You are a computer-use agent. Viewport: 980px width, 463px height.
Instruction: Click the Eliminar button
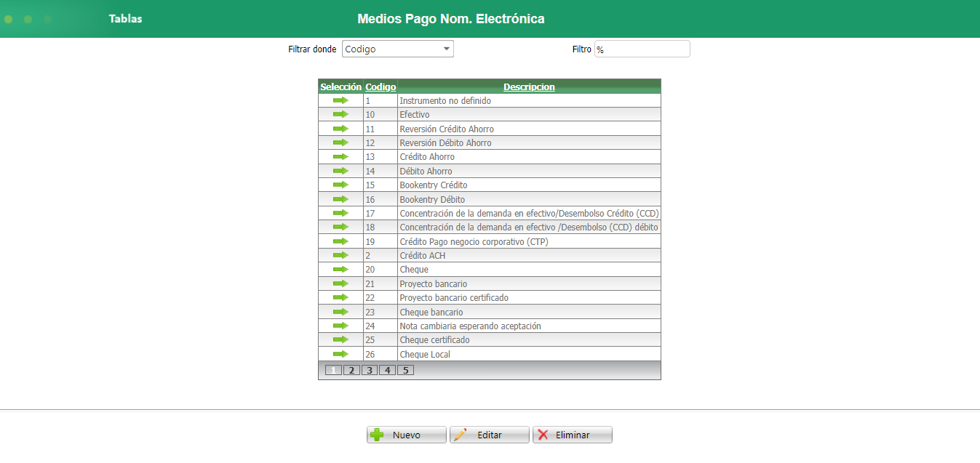[573, 435]
